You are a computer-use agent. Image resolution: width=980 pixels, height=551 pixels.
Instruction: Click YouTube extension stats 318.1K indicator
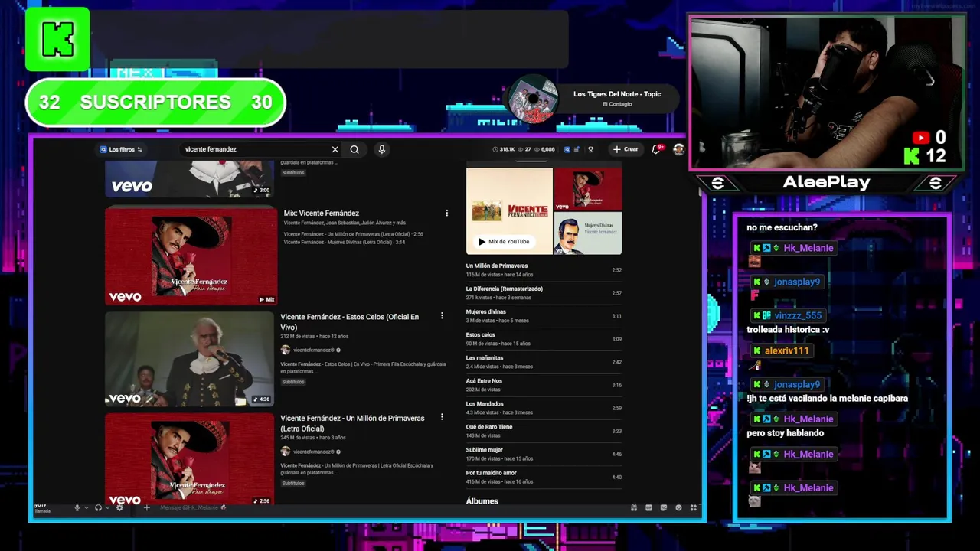504,149
